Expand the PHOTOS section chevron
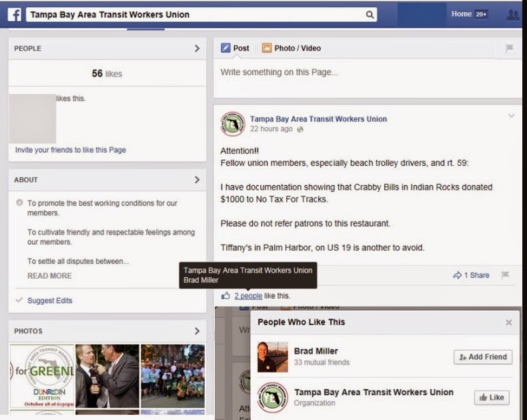Viewport: 527px width, 420px height. [197, 331]
